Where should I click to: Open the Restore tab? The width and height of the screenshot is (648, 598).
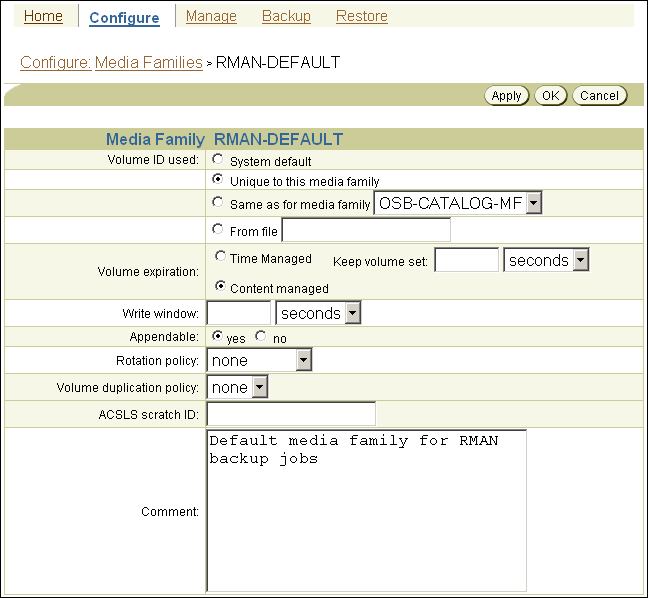click(362, 16)
